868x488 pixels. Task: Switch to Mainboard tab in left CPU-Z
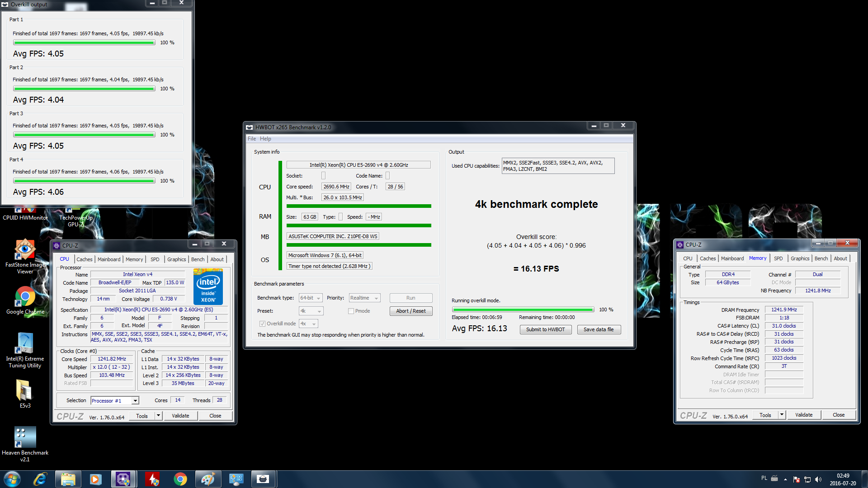[109, 259]
